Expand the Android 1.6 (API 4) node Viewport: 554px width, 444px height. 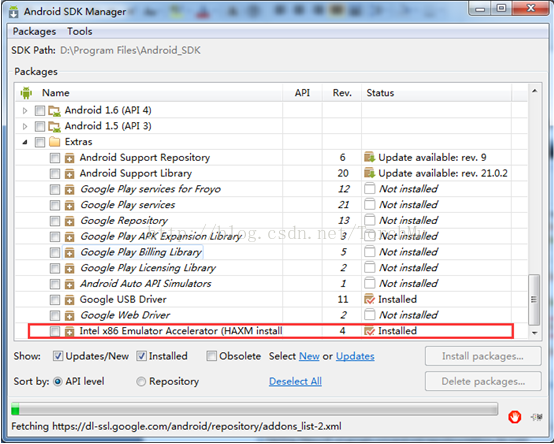(25, 111)
